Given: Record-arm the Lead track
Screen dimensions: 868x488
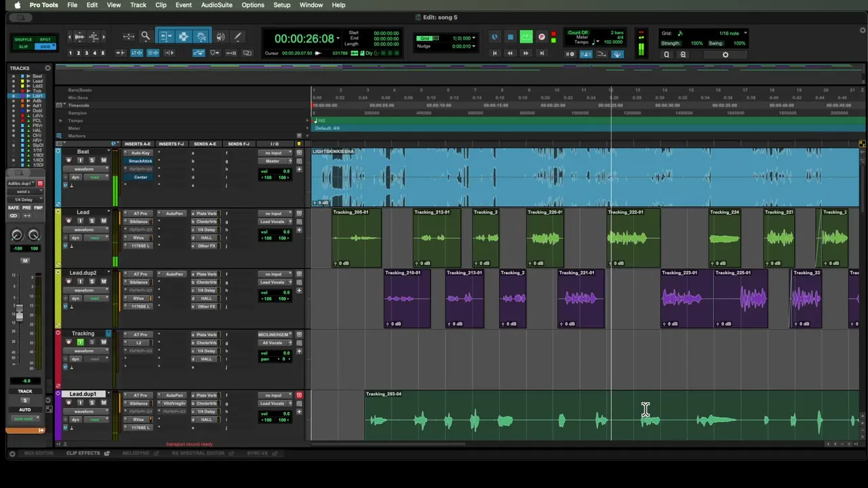Looking at the screenshot, I should (x=68, y=221).
